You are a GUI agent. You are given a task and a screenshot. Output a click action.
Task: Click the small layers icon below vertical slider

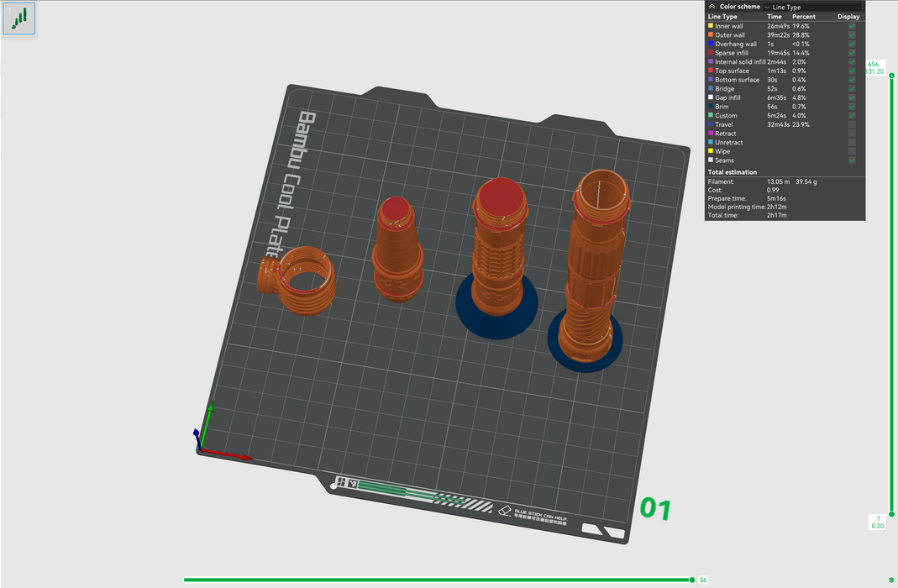coord(891,580)
